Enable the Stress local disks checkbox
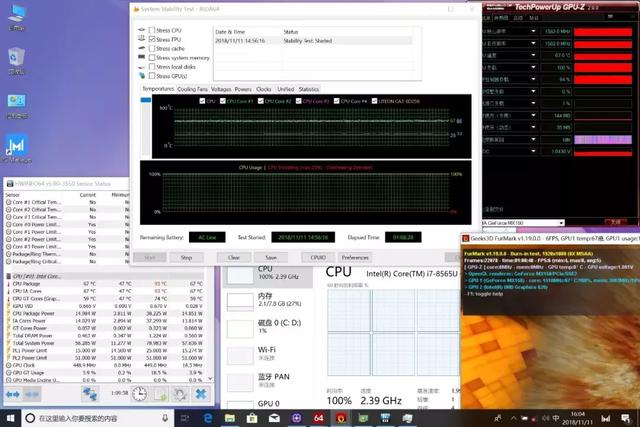The height and width of the screenshot is (427, 640). coord(152,67)
